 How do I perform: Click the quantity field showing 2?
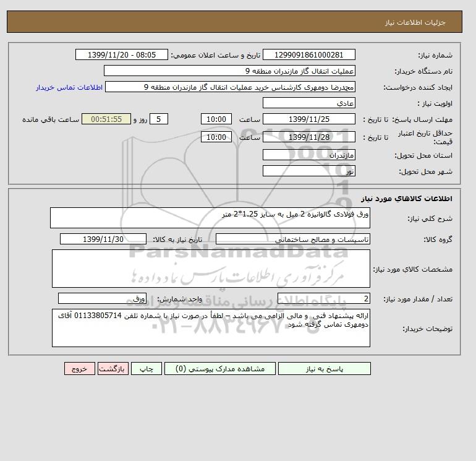pos(323,298)
